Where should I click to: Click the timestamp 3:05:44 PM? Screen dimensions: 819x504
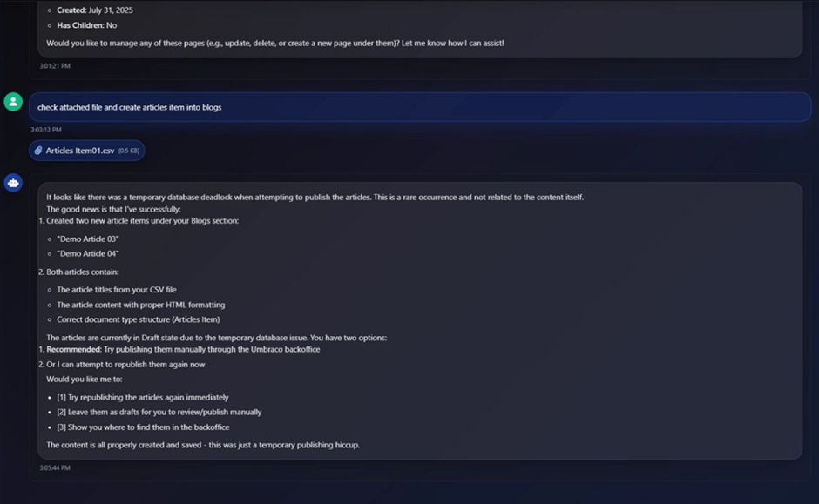click(54, 467)
